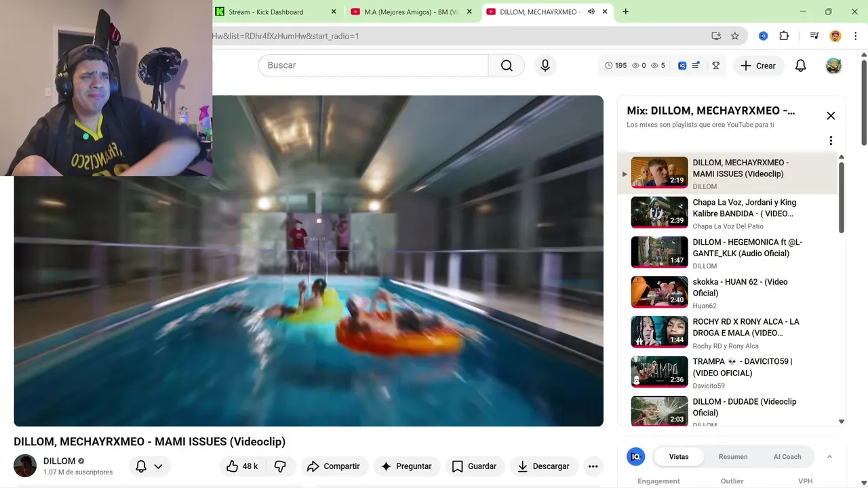This screenshot has width=868, height=488.
Task: Open Chrome media controls icon
Action: (814, 36)
